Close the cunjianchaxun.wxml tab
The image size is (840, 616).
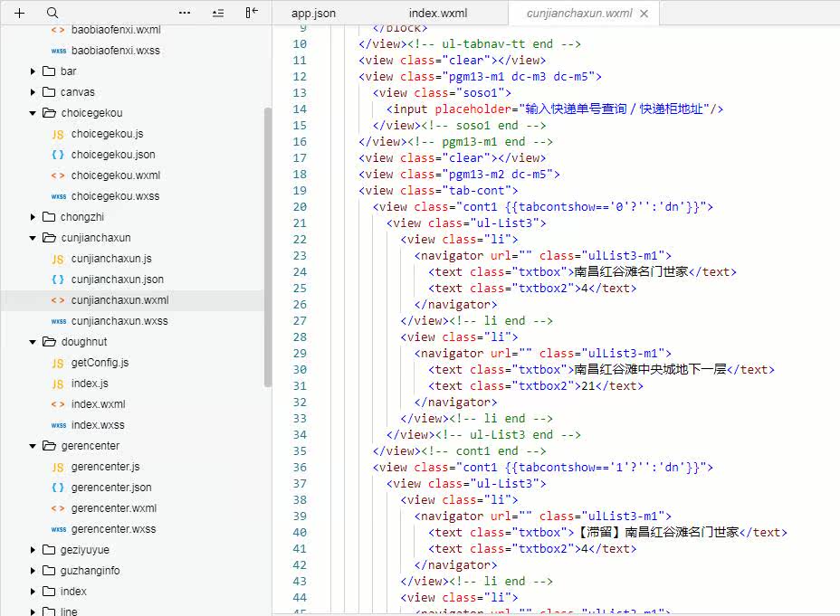644,14
